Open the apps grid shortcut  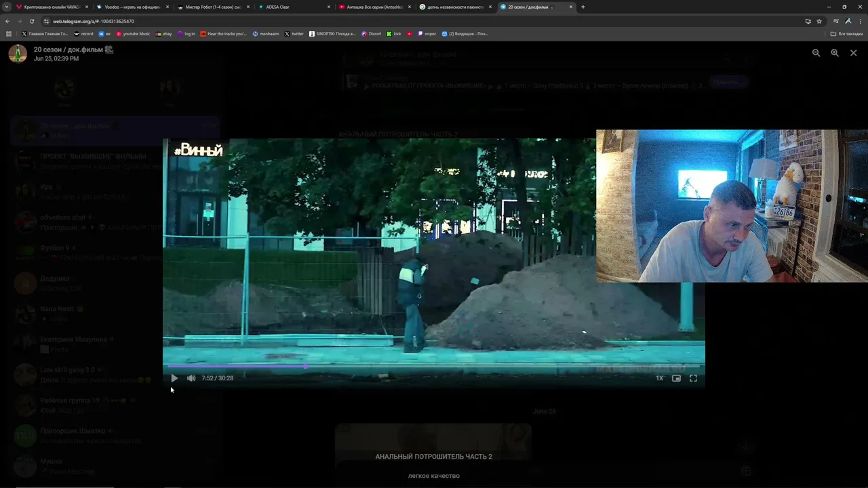click(9, 34)
